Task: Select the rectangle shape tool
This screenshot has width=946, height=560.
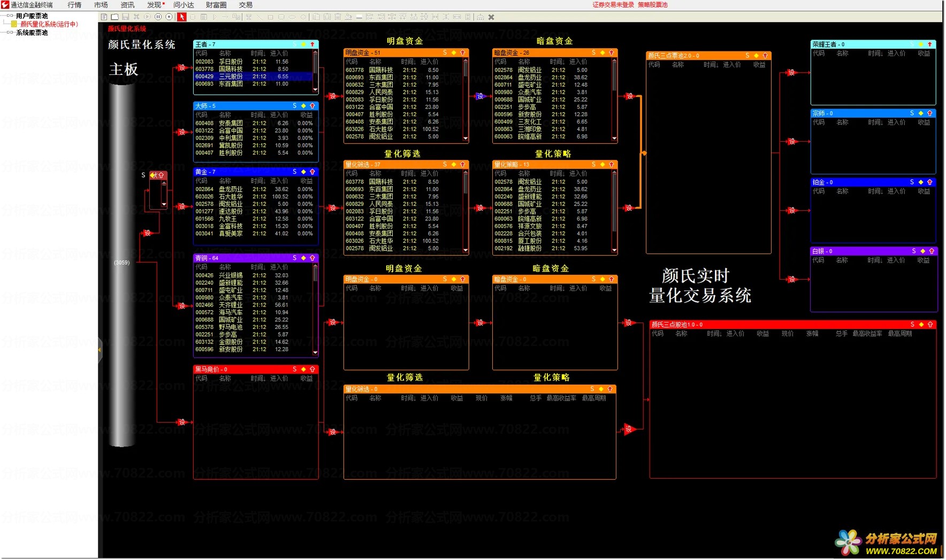Action: click(270, 17)
